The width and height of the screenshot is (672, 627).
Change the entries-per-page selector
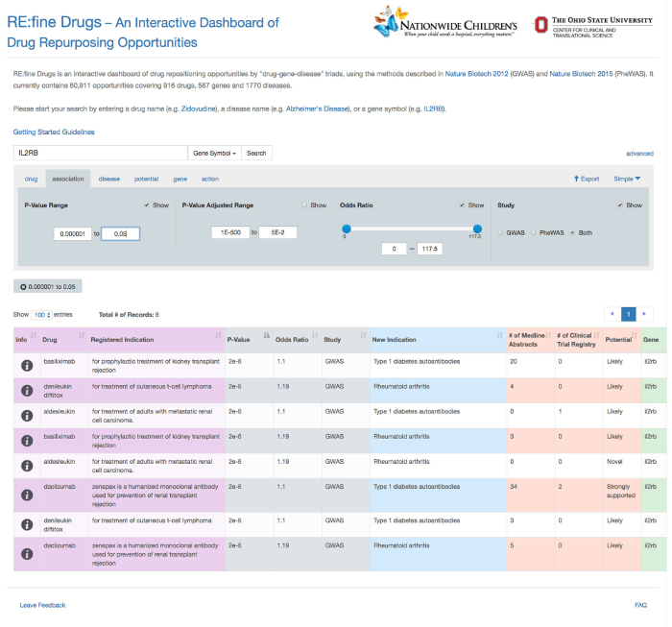pos(41,315)
